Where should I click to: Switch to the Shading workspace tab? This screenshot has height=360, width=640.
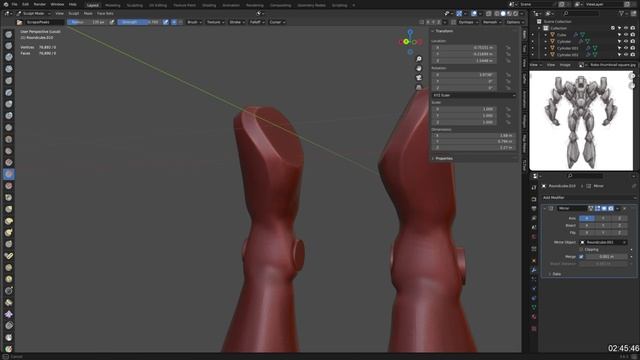click(x=209, y=5)
